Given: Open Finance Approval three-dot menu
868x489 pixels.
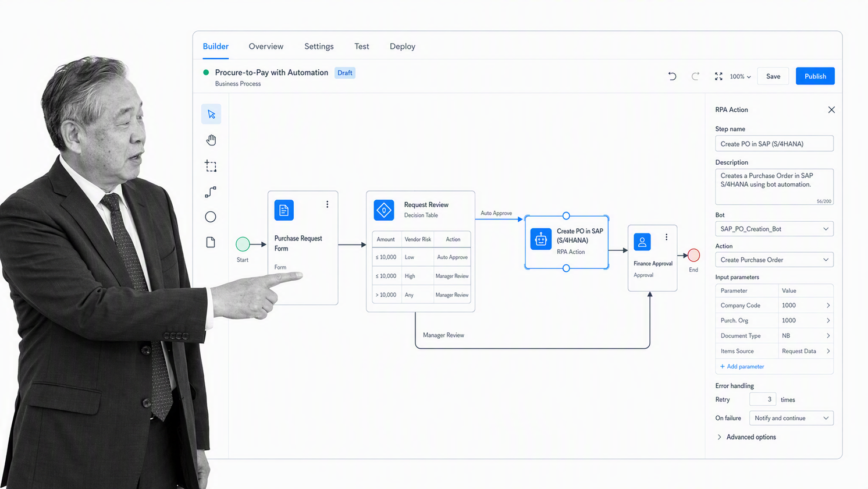Looking at the screenshot, I should tap(667, 237).
